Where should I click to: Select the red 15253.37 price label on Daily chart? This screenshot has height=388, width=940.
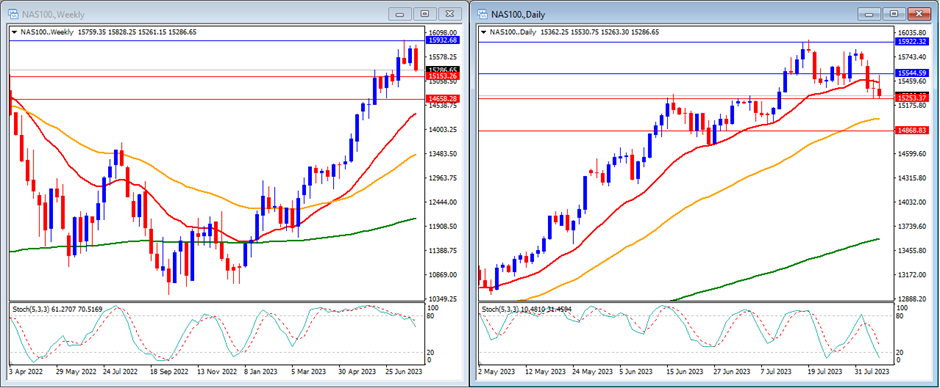tap(911, 98)
